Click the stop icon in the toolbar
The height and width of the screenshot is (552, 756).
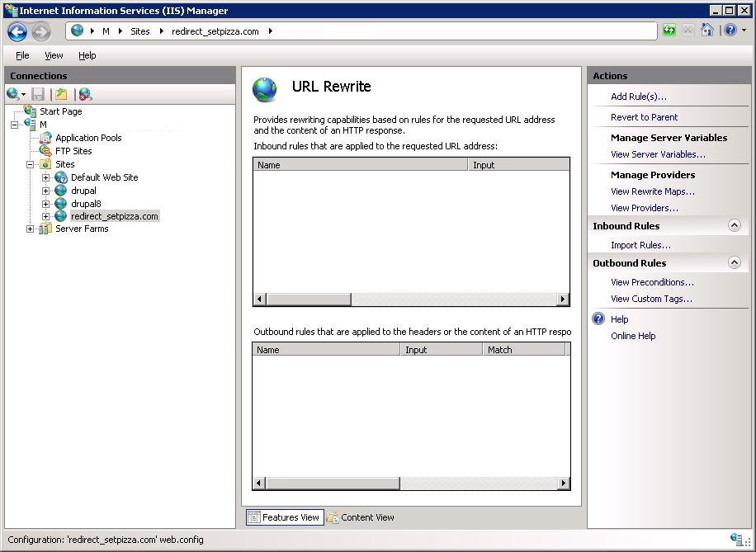(688, 31)
